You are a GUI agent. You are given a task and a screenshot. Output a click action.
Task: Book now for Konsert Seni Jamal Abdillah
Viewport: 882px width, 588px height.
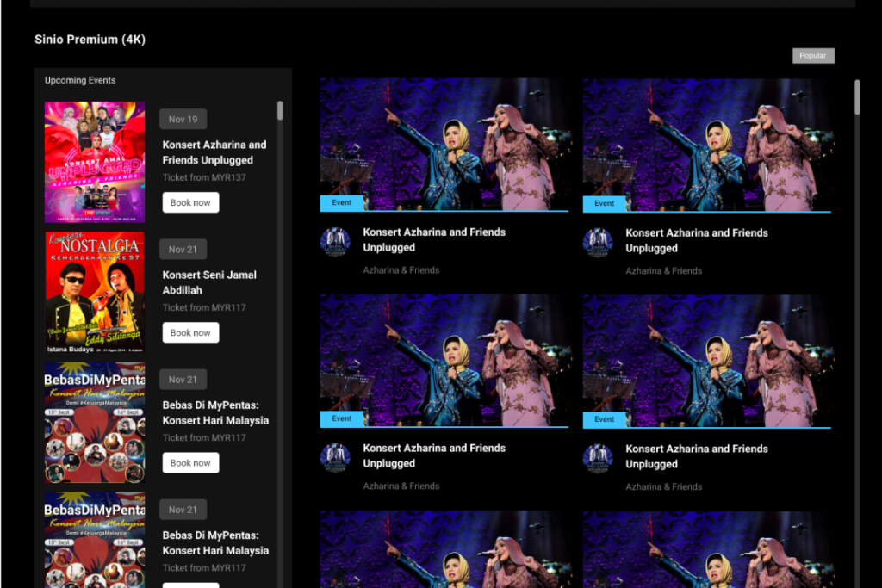click(x=190, y=333)
